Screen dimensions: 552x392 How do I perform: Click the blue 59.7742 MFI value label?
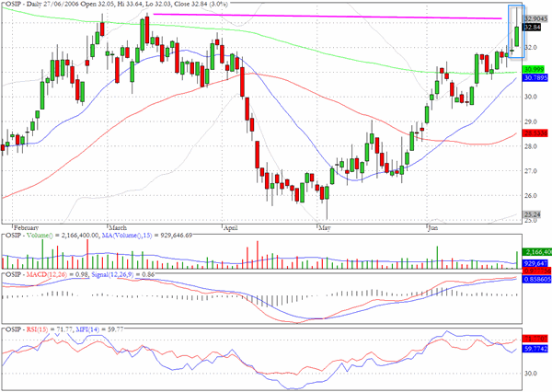pyautogui.click(x=535, y=349)
